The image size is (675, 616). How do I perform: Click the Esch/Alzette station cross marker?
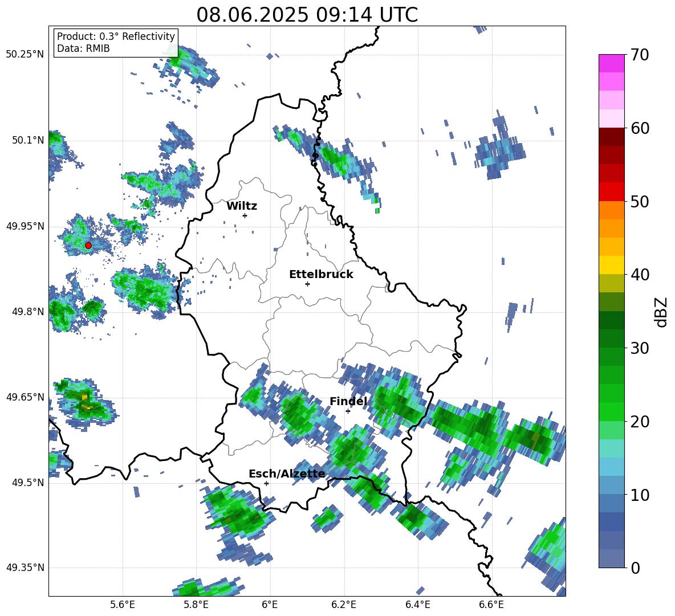pyautogui.click(x=266, y=483)
